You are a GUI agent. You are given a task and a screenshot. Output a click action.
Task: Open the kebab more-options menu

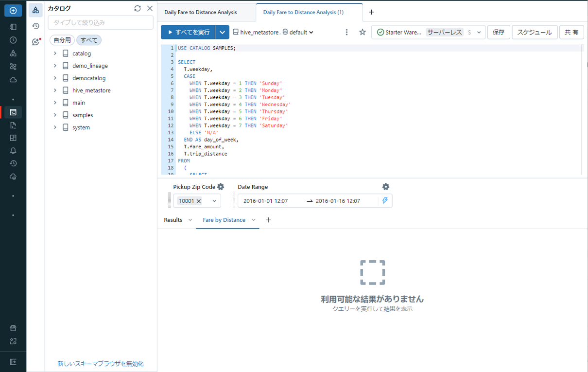coord(346,32)
